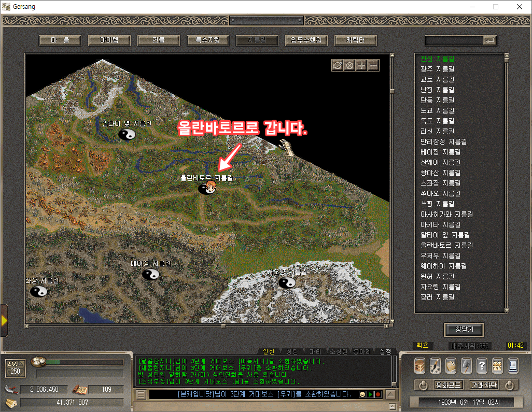This screenshot has height=412, width=532.
Task: Open the inventory chest icon
Action: click(419, 366)
